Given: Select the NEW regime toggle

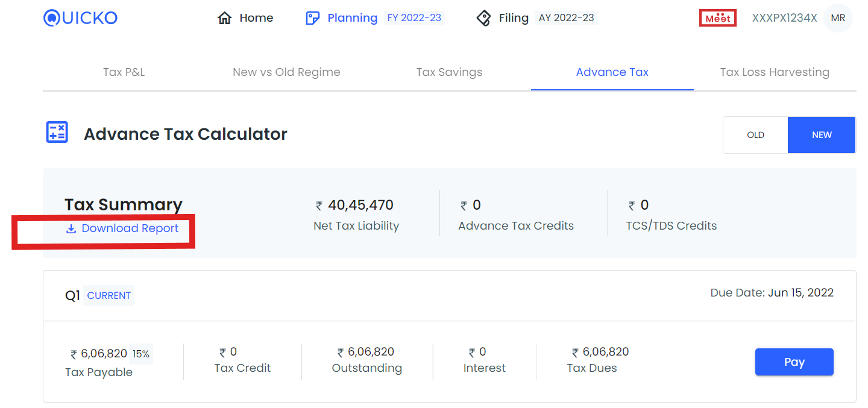Looking at the screenshot, I should (x=822, y=135).
